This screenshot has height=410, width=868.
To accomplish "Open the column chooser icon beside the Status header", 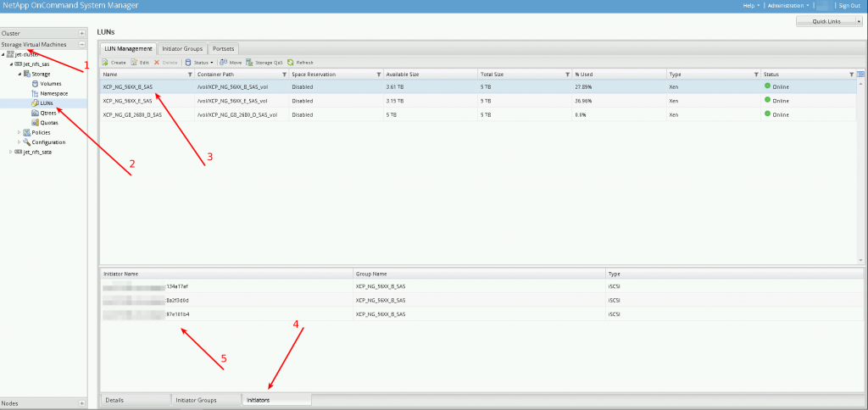I will pos(860,75).
